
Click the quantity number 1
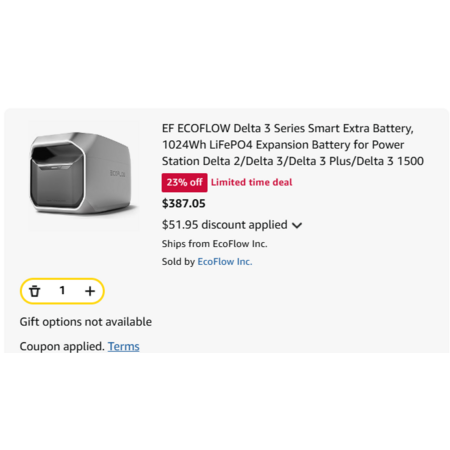[62, 291]
